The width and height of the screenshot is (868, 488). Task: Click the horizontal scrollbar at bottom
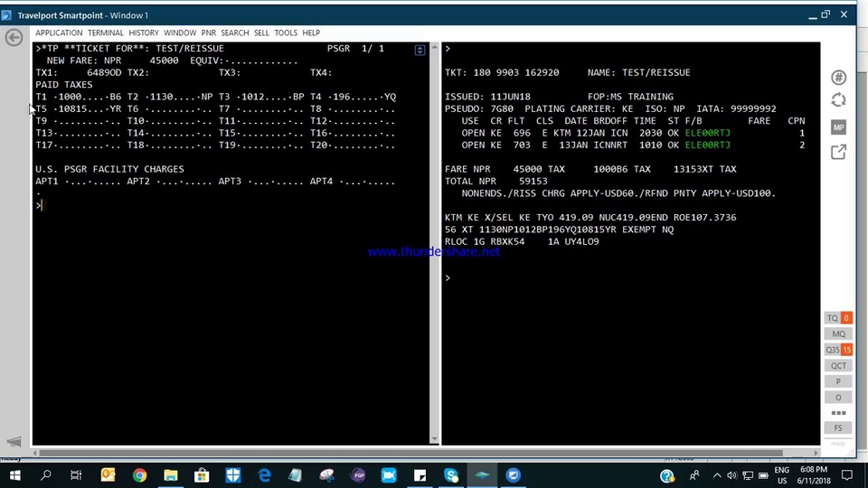[410, 453]
